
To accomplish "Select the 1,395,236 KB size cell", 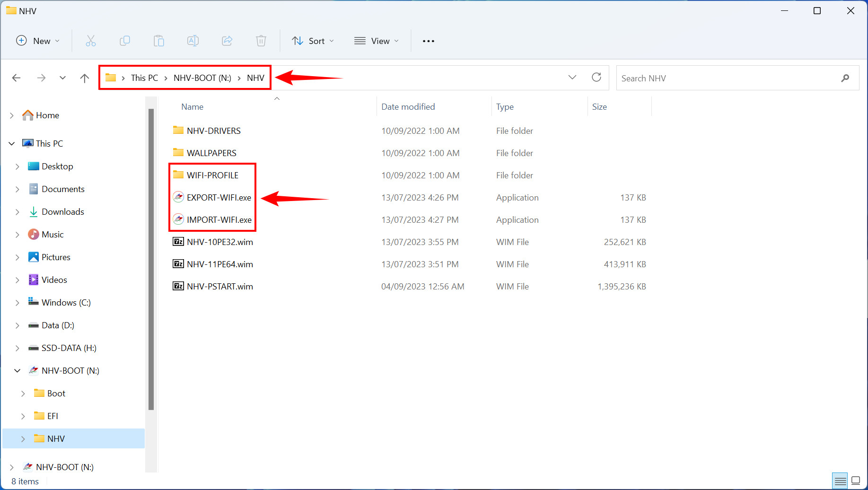I will [x=622, y=287].
